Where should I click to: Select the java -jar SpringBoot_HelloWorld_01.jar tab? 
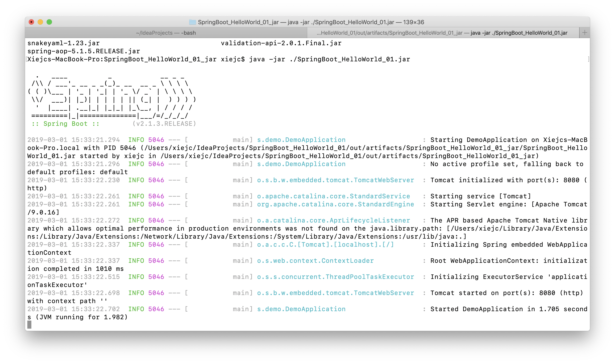click(443, 33)
